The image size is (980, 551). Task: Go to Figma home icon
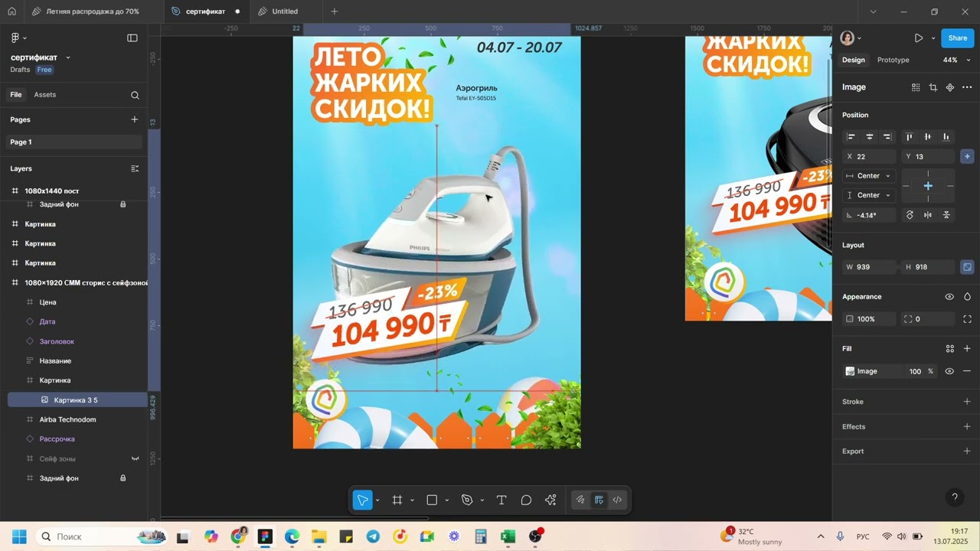pos(11,11)
